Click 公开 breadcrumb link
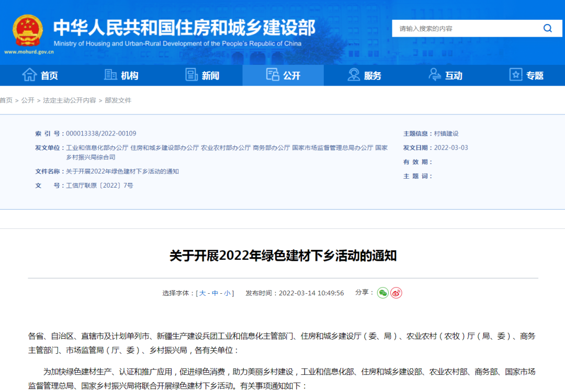The width and height of the screenshot is (565, 392). pos(28,100)
